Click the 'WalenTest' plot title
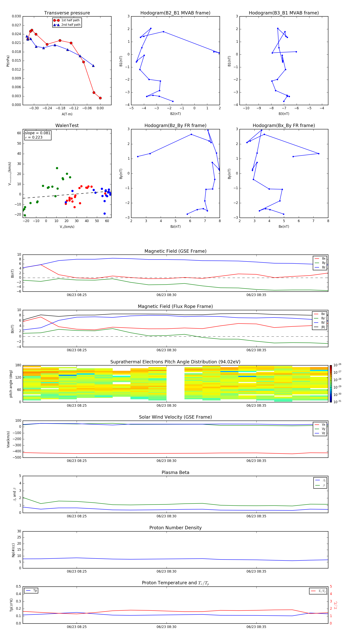The width and height of the screenshot is (351, 644). (x=67, y=125)
